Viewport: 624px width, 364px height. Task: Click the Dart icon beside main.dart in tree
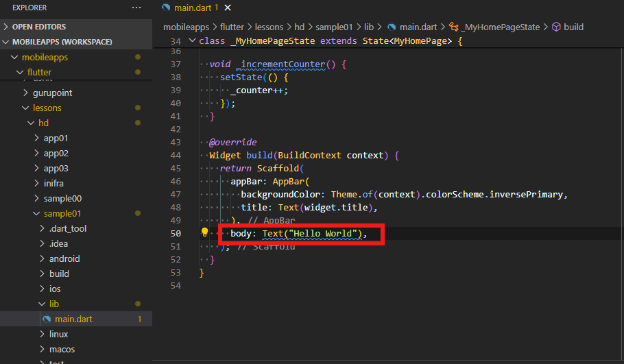(x=47, y=319)
